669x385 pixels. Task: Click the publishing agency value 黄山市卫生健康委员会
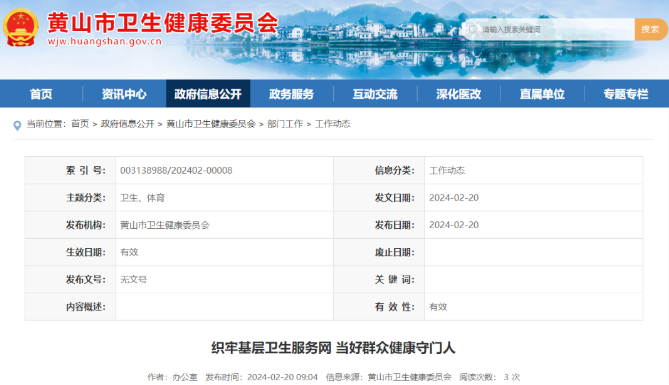pos(165,225)
